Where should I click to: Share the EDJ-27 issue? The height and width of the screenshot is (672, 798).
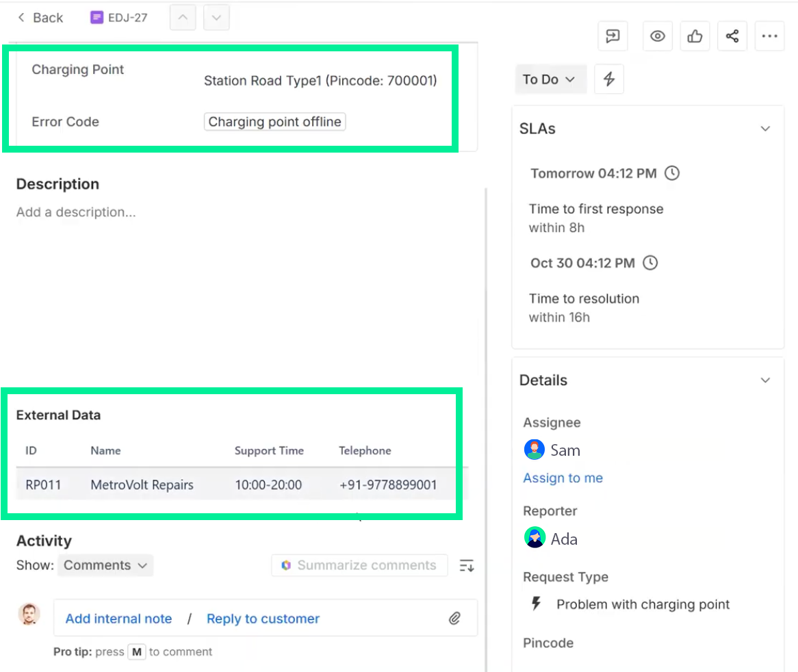pos(732,36)
